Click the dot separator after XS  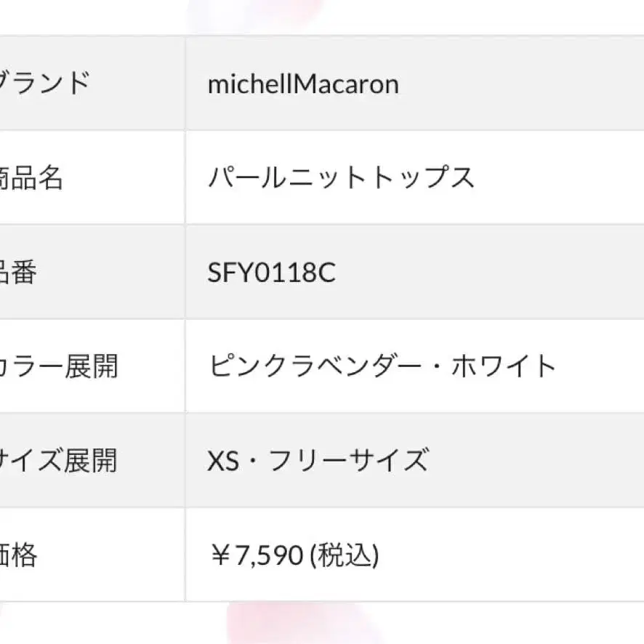click(254, 462)
